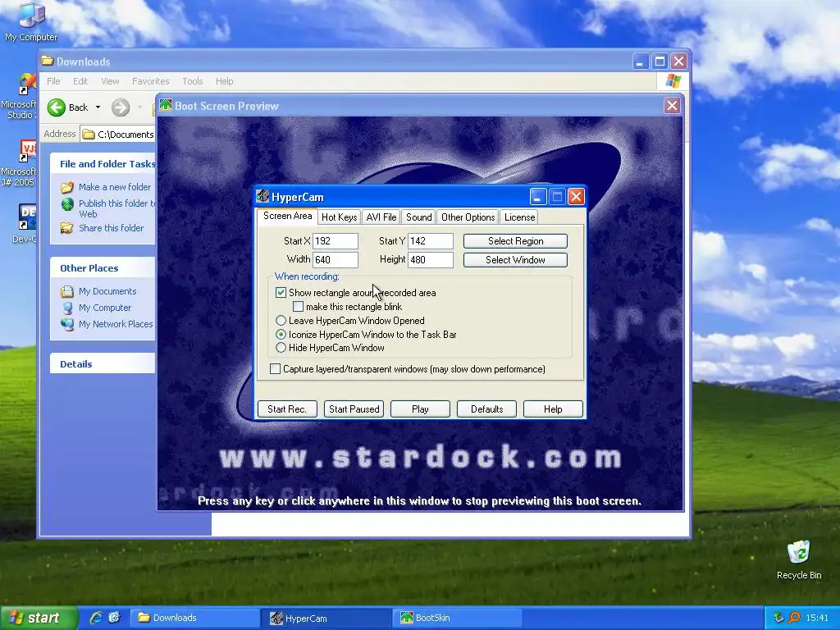
Task: Click the HyperCam title bar icon
Action: [262, 196]
